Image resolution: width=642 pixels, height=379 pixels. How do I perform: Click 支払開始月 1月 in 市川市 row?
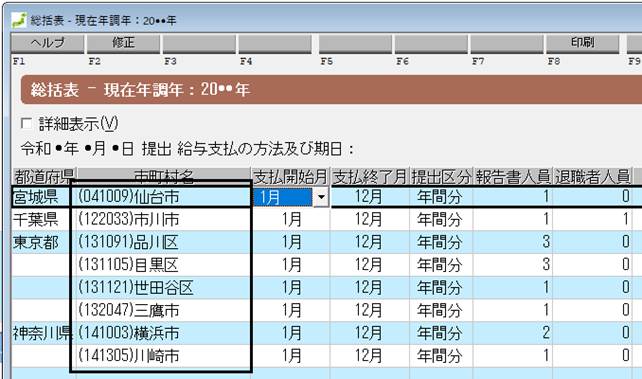click(291, 220)
